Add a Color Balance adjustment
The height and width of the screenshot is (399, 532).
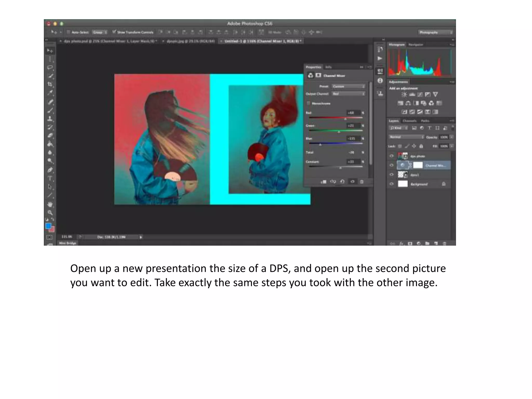[x=408, y=103]
